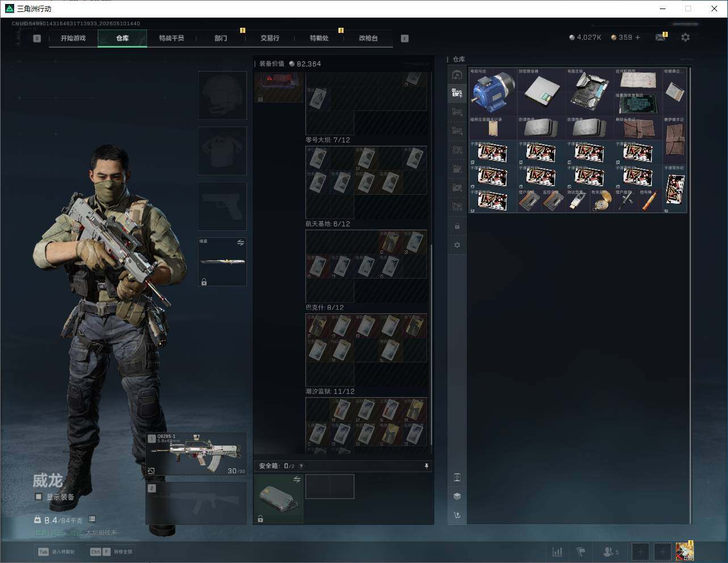Image resolution: width=728 pixels, height=563 pixels.
Task: Click the left navigation arrow before tabs
Action: click(37, 39)
